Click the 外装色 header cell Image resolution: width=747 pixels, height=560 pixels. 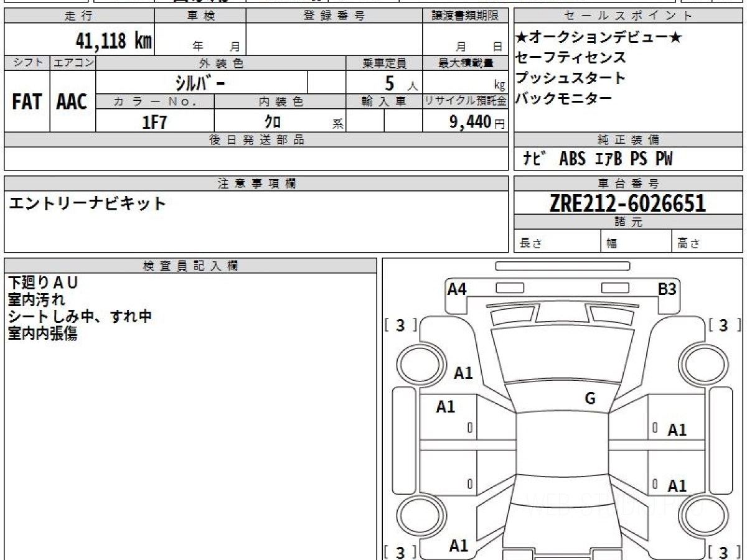(x=221, y=63)
